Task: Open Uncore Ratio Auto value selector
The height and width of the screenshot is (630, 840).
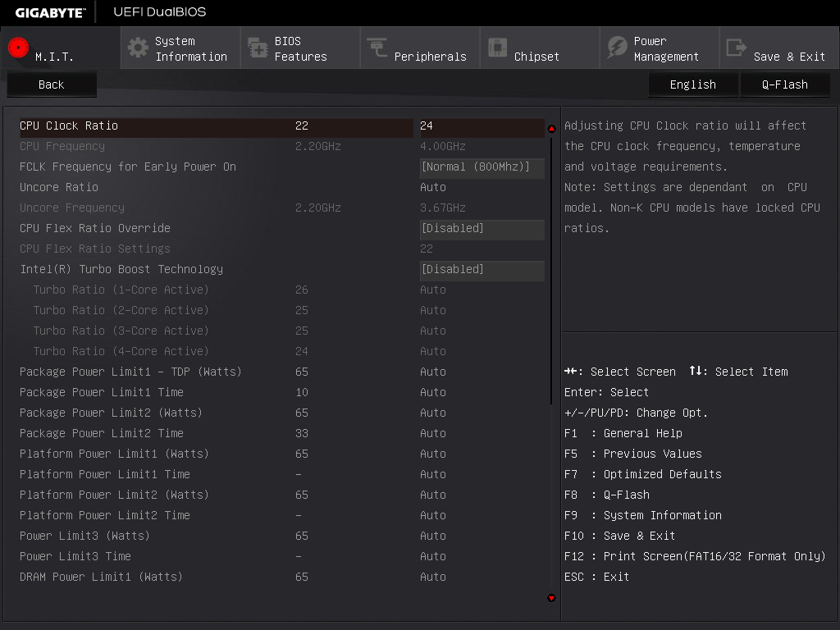Action: coord(433,188)
